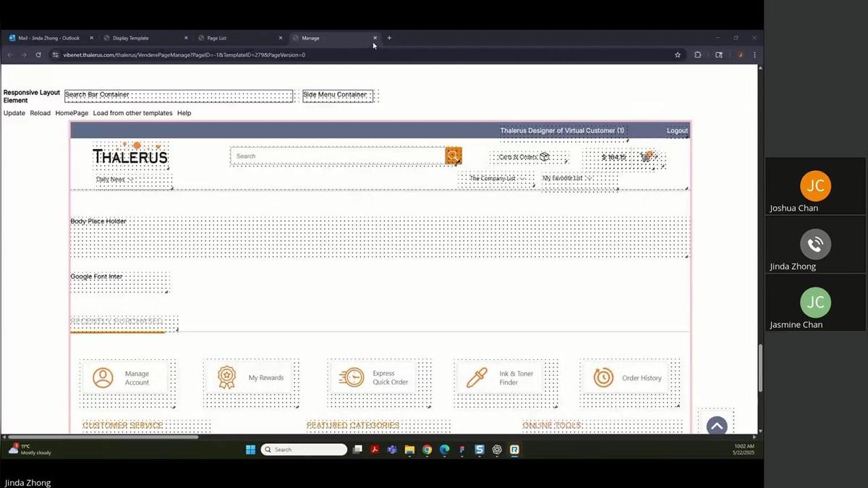
Task: Click the orange magnifier search icon
Action: pos(453,155)
